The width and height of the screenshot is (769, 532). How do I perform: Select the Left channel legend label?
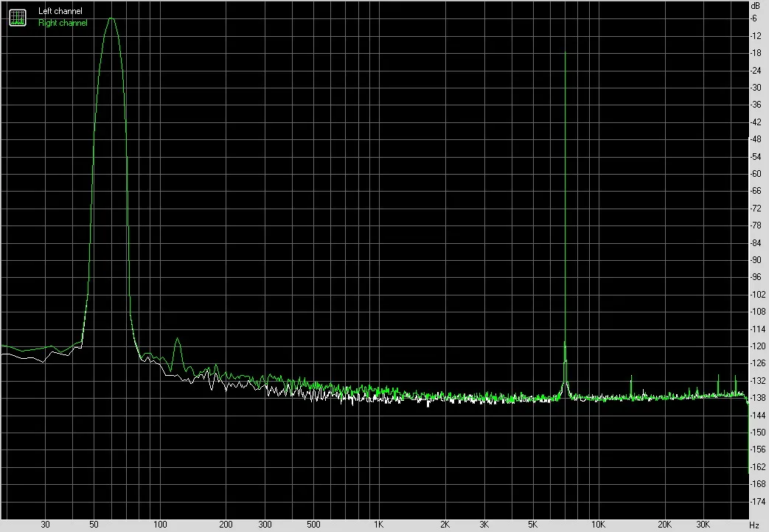pyautogui.click(x=60, y=11)
